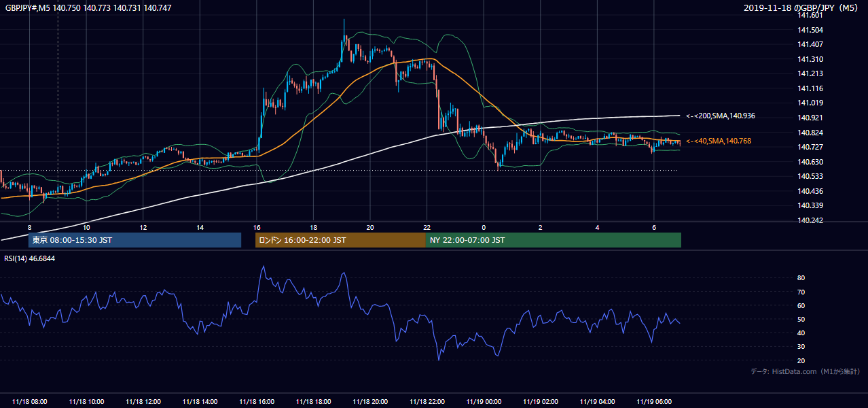The width and height of the screenshot is (868, 408).
Task: Click price axis value 141.407
Action: click(x=810, y=45)
